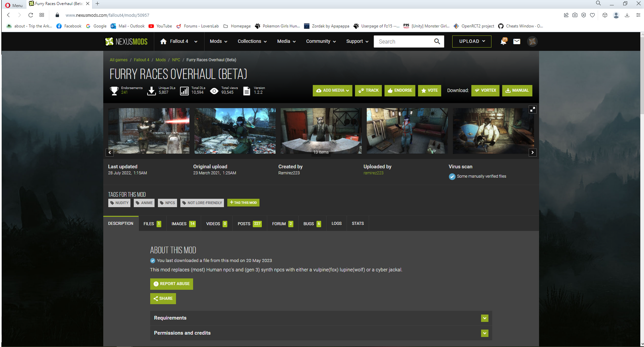Open the Opera easy setup icon

638,15
